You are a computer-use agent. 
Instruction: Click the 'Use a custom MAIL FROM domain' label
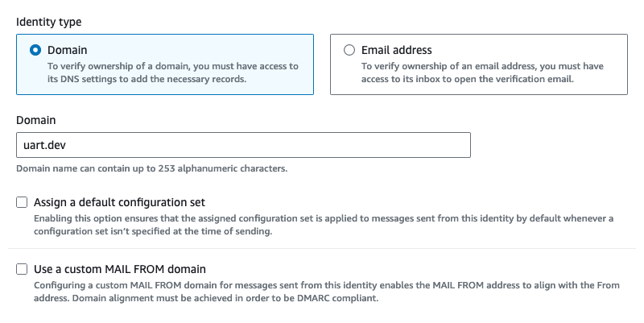click(x=120, y=269)
